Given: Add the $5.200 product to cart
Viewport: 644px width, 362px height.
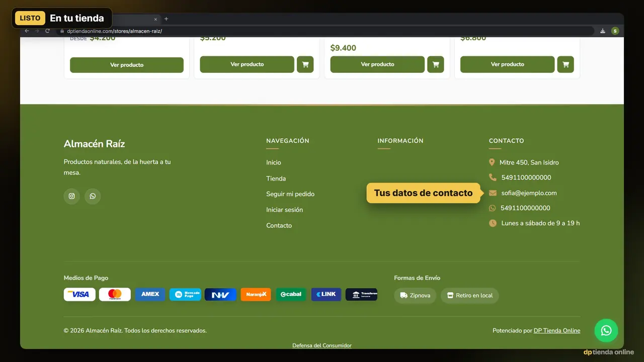Looking at the screenshot, I should click(x=305, y=64).
